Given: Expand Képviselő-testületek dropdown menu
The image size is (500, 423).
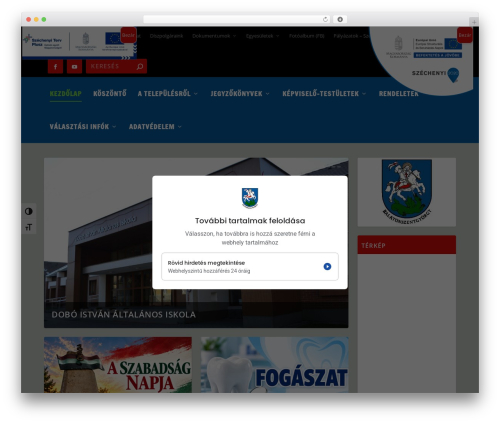Looking at the screenshot, I should click(x=324, y=94).
